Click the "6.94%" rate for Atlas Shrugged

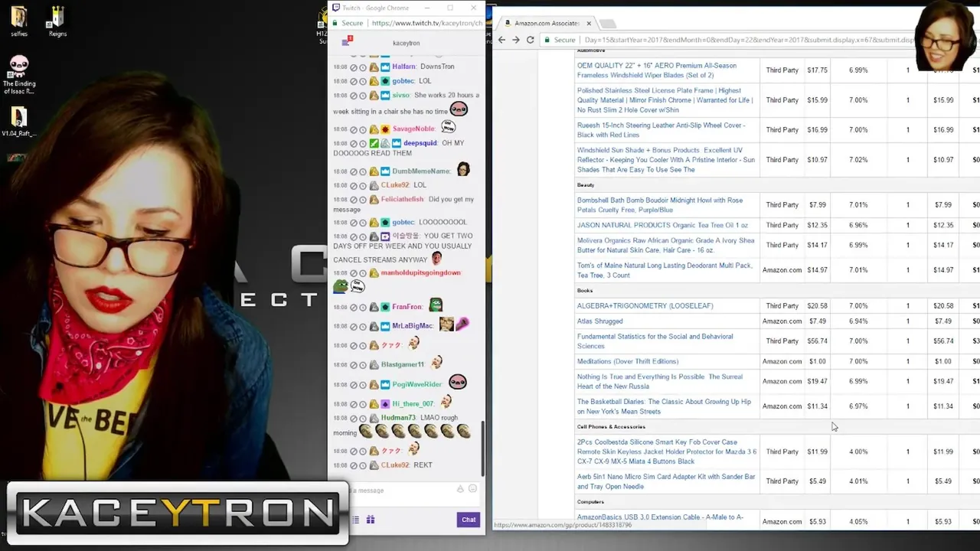[858, 321]
